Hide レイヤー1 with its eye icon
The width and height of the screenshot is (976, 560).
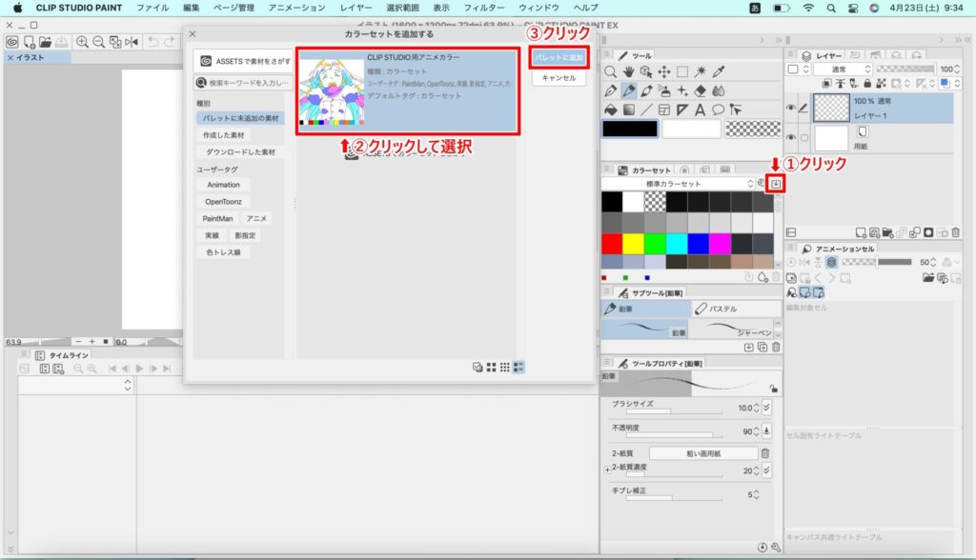tap(791, 109)
